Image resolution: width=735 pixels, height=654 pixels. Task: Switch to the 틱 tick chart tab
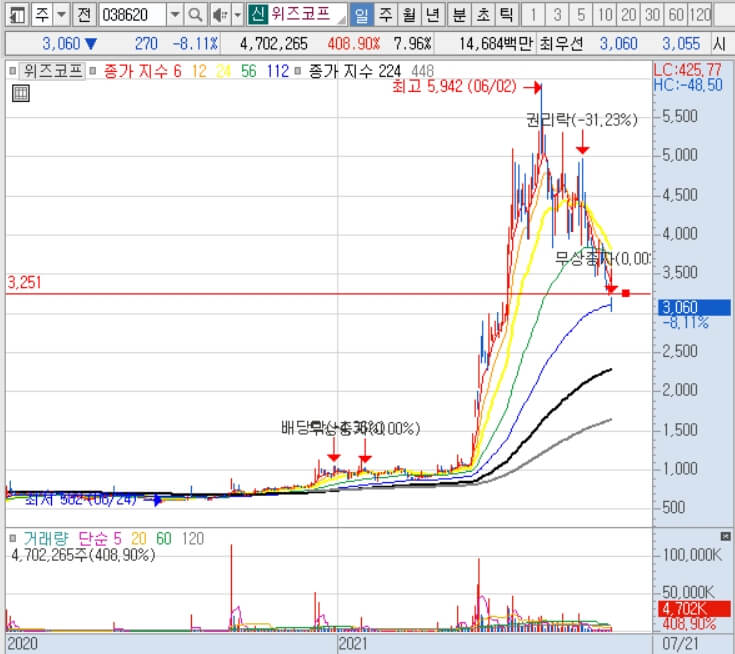(506, 15)
